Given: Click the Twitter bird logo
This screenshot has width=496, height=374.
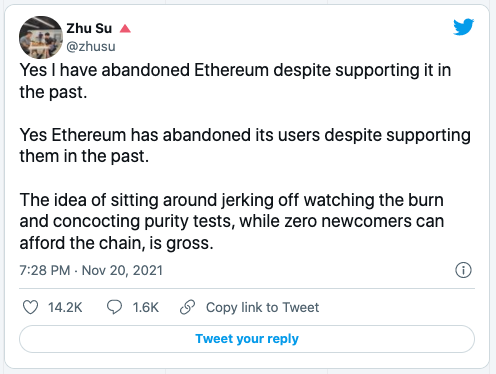Looking at the screenshot, I should pos(463,27).
